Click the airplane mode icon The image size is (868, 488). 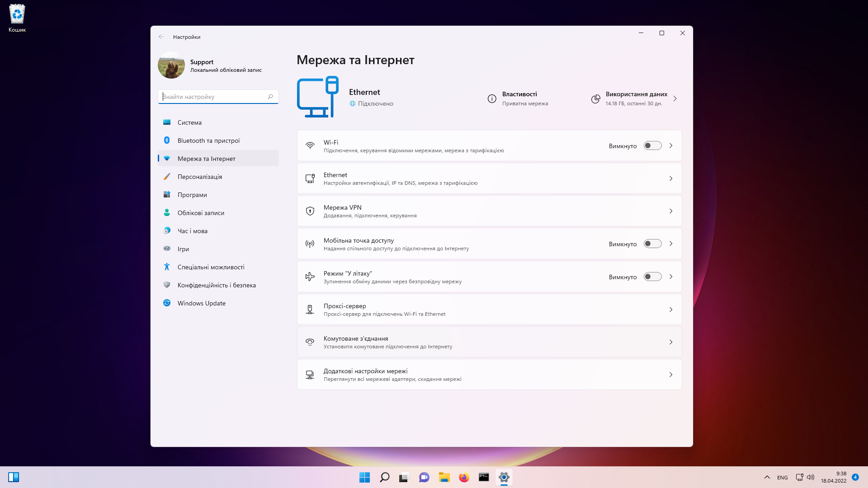point(310,277)
